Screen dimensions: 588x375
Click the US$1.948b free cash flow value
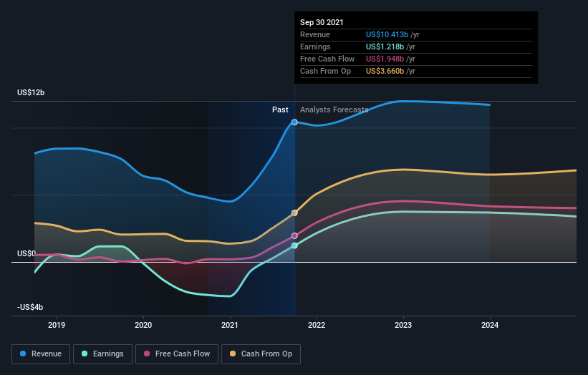coord(385,59)
